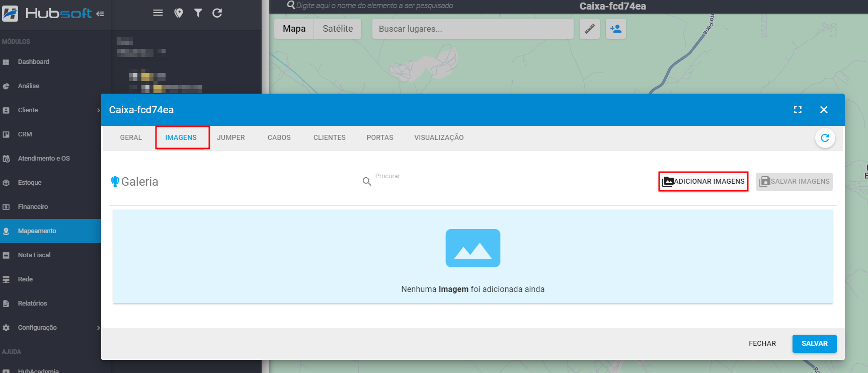Open the Análise module
Viewport: 868px width, 373px height.
click(50, 86)
